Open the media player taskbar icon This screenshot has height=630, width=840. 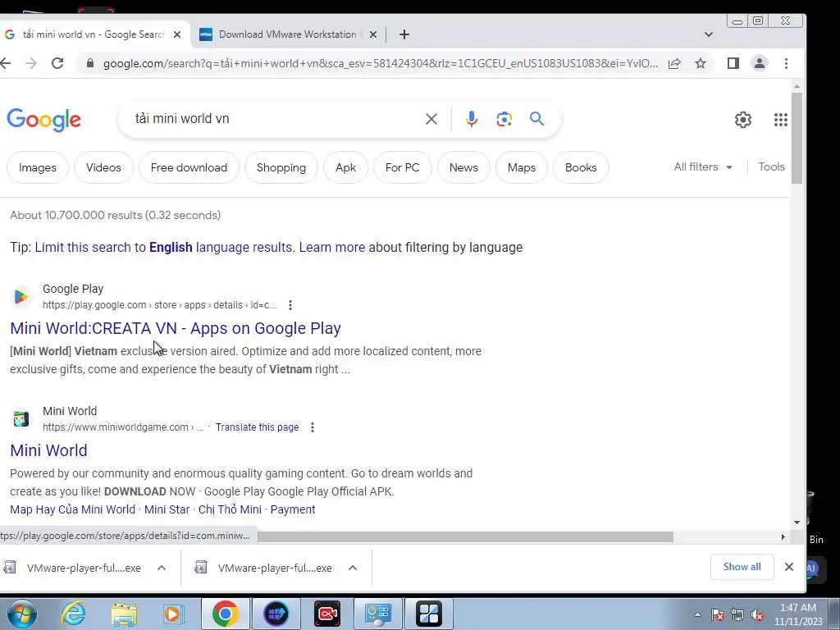click(174, 614)
